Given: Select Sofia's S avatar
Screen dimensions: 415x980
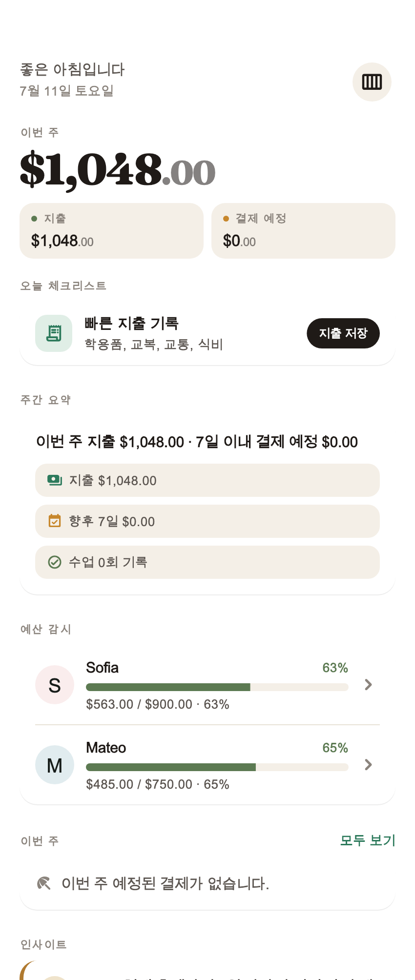Looking at the screenshot, I should coord(55,685).
